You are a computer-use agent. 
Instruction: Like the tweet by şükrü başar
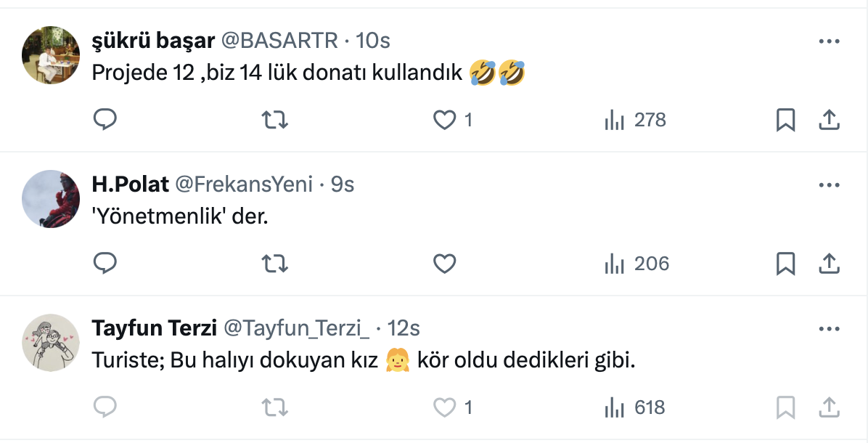coord(444,120)
